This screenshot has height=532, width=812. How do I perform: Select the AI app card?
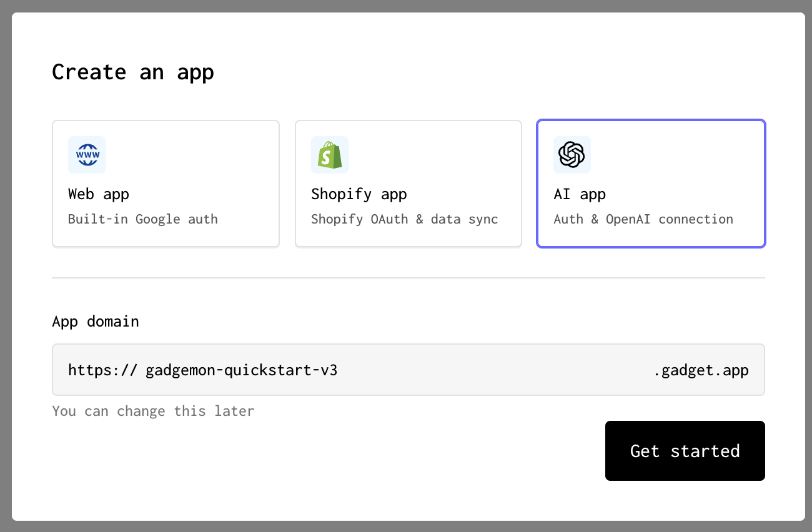(x=651, y=184)
